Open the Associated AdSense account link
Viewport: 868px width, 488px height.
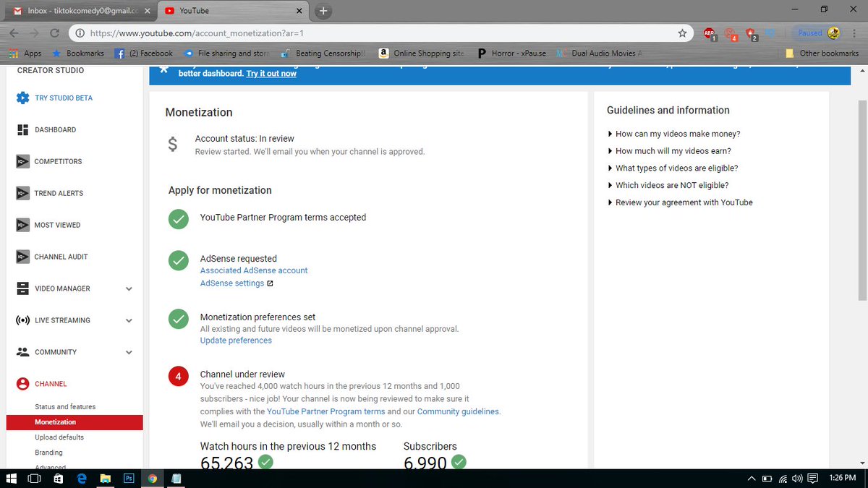[254, 270]
